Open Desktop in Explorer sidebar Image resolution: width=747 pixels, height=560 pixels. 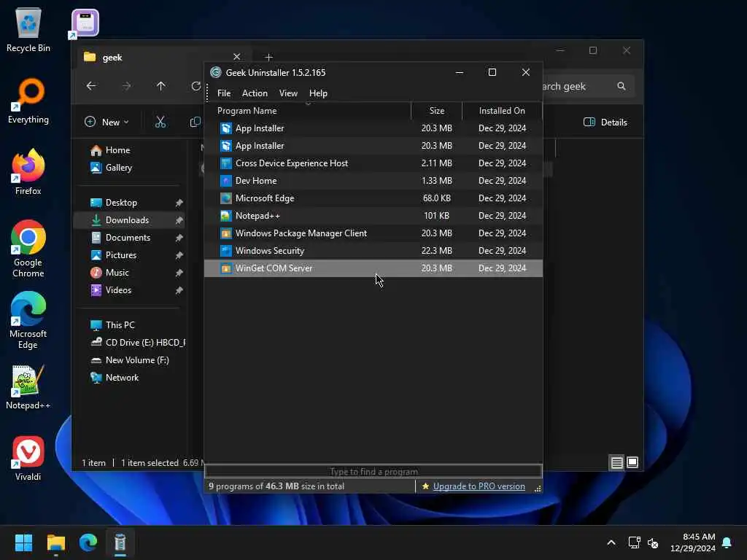tap(114, 203)
